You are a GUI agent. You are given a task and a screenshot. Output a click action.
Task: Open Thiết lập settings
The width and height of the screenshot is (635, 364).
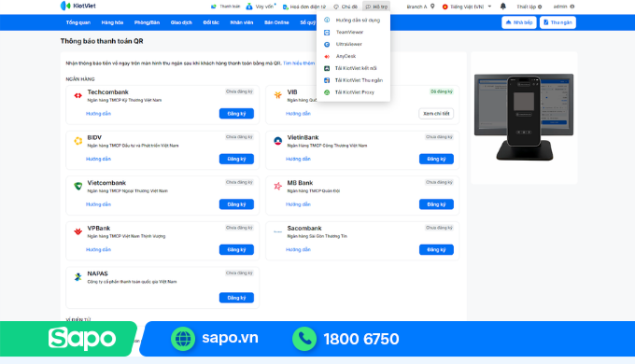coord(529,7)
